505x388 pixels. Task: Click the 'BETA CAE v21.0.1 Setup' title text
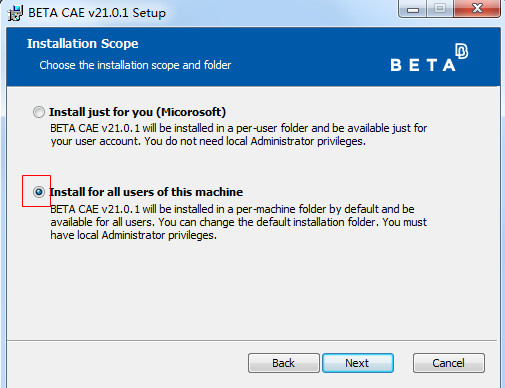click(97, 13)
